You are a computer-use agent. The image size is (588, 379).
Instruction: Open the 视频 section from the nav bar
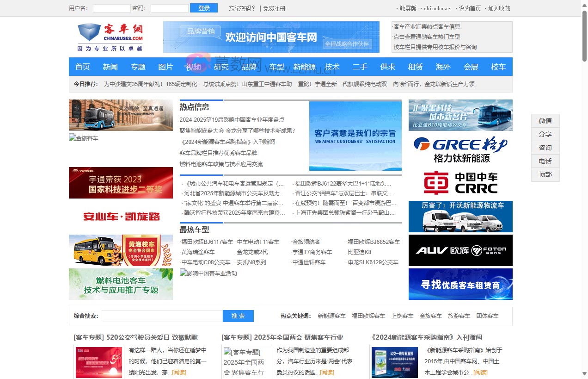coord(193,67)
